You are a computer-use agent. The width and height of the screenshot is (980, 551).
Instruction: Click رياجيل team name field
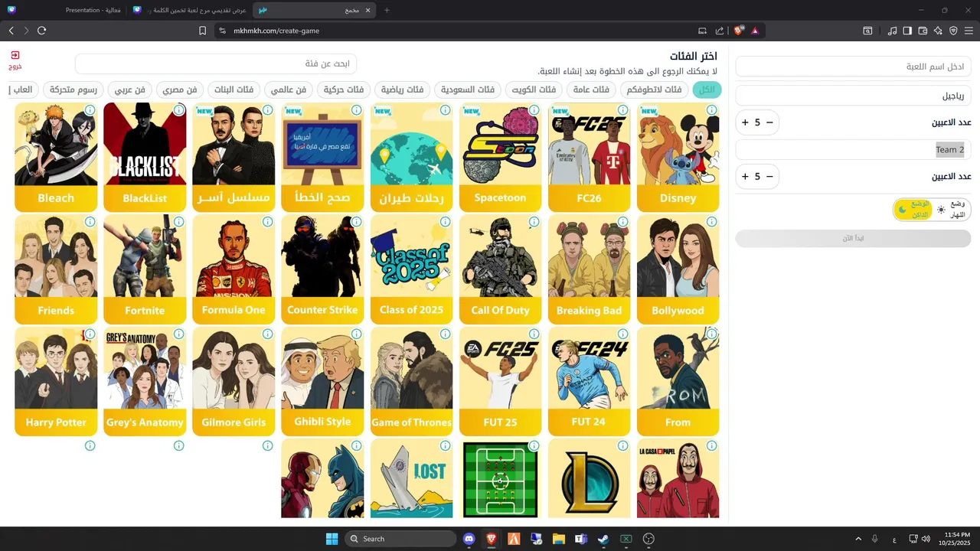pos(853,96)
